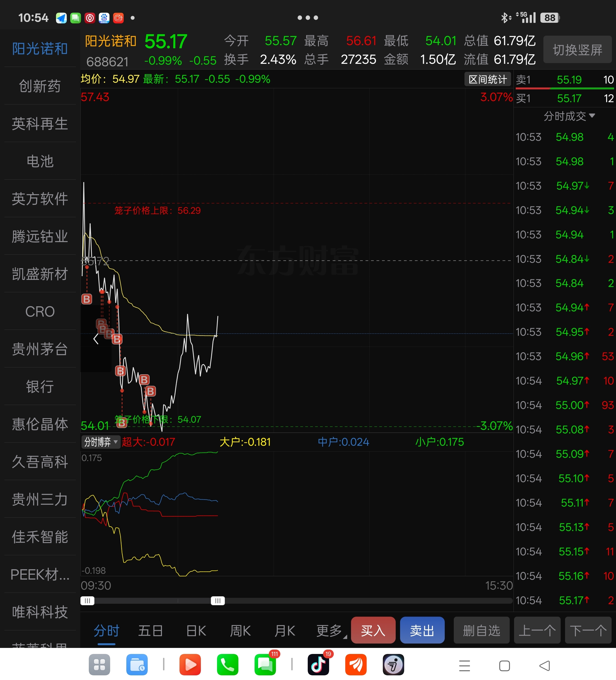
Task: Click the 卖出 sell button
Action: pos(422,630)
